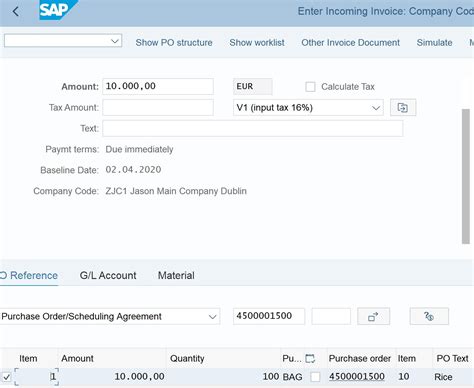This screenshot has height=388, width=474.
Task: Expand the Purchase Order/Scheduling Agreement dropdown
Action: (x=109, y=316)
